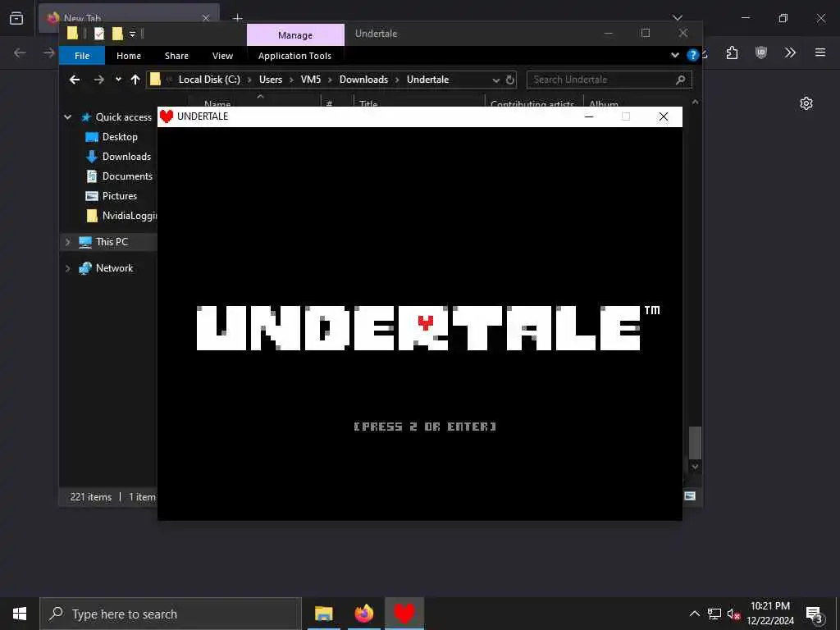Open Firefox settings gear on New Tab page

806,103
